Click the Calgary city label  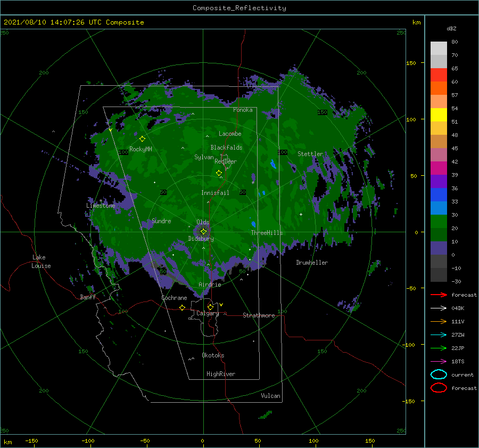pos(208,313)
